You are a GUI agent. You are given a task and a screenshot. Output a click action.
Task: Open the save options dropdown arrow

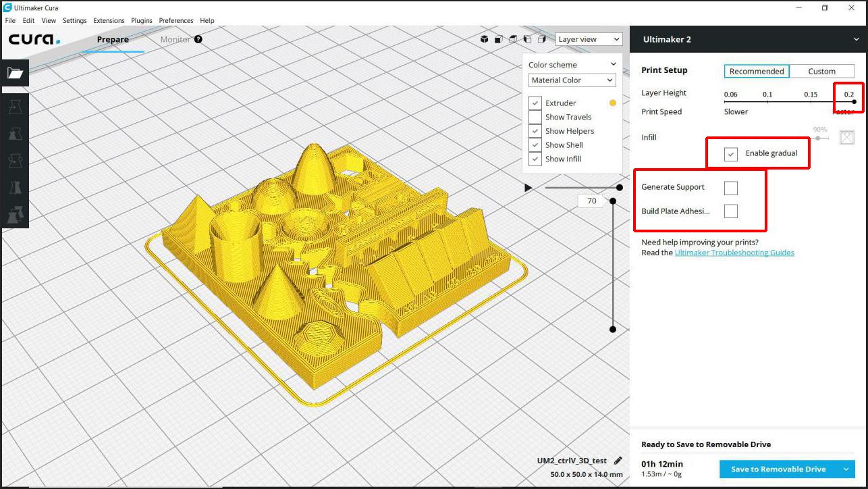point(846,469)
